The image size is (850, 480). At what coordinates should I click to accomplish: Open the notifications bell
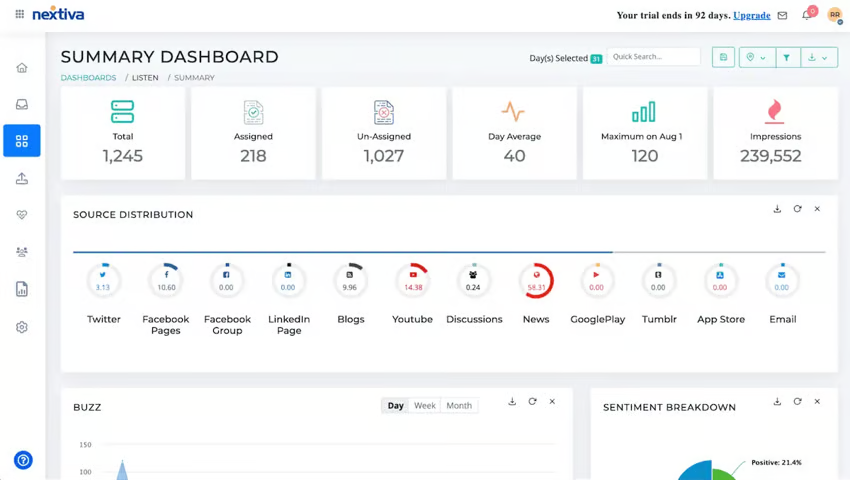point(807,15)
